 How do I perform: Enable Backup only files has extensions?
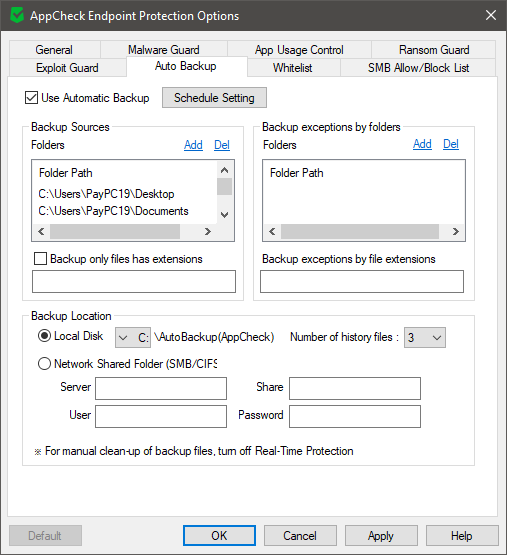[x=40, y=259]
